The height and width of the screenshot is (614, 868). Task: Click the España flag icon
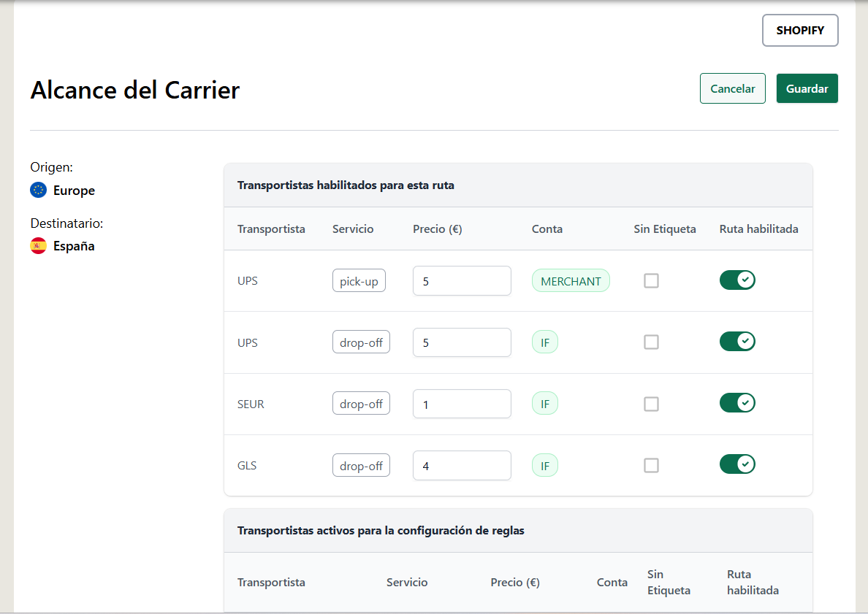[38, 245]
